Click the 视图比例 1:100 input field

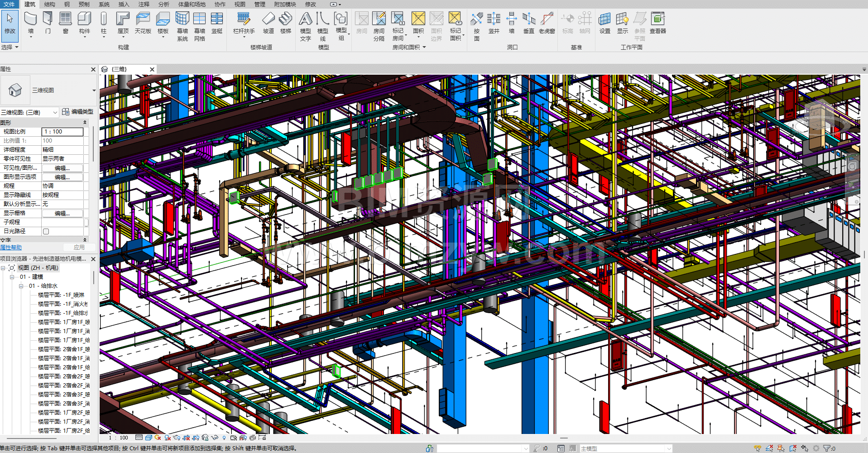click(x=62, y=132)
